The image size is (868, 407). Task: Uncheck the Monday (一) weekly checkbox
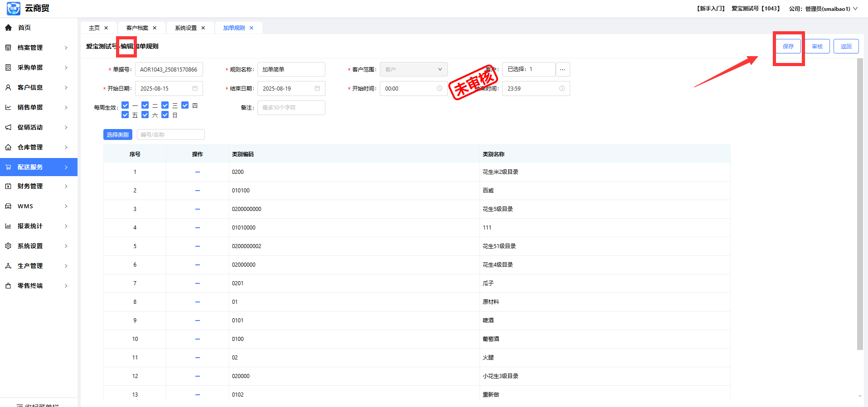coord(126,105)
